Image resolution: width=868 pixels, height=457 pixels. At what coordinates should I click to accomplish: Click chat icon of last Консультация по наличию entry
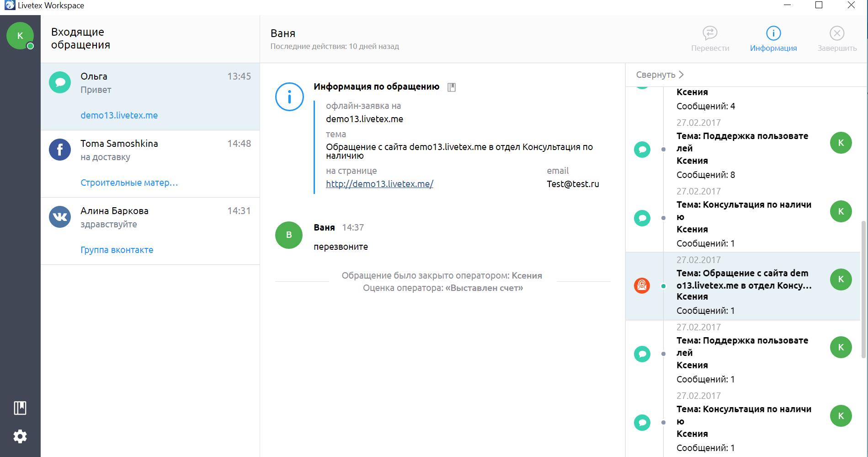tap(642, 422)
